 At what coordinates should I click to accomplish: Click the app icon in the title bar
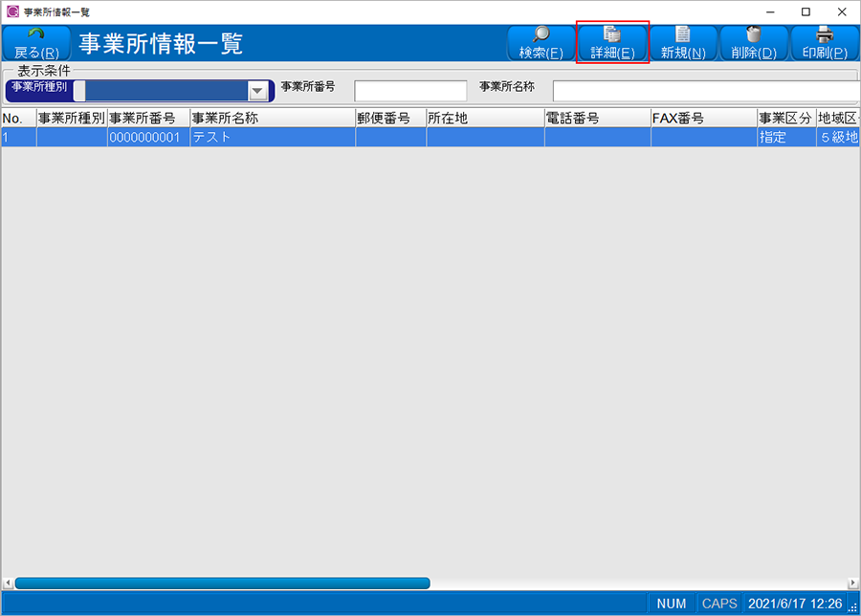(x=12, y=11)
